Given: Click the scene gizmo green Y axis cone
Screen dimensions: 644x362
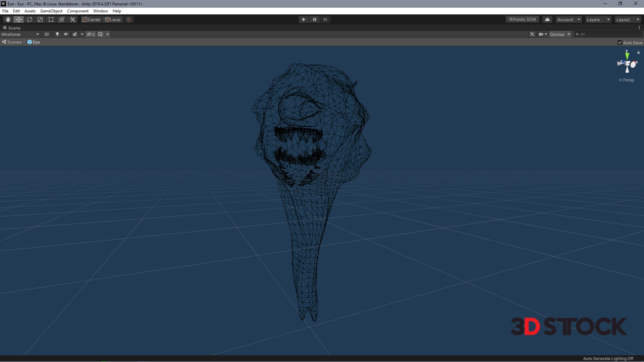Looking at the screenshot, I should (x=627, y=56).
